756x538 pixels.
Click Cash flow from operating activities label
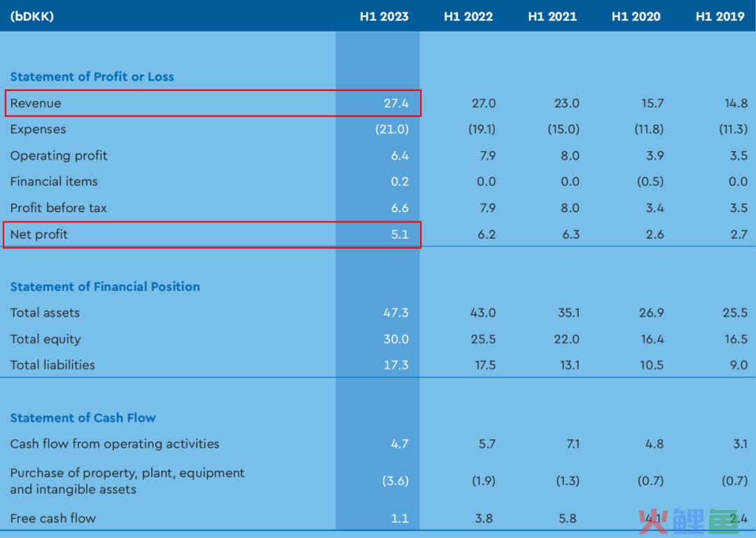[x=115, y=444]
